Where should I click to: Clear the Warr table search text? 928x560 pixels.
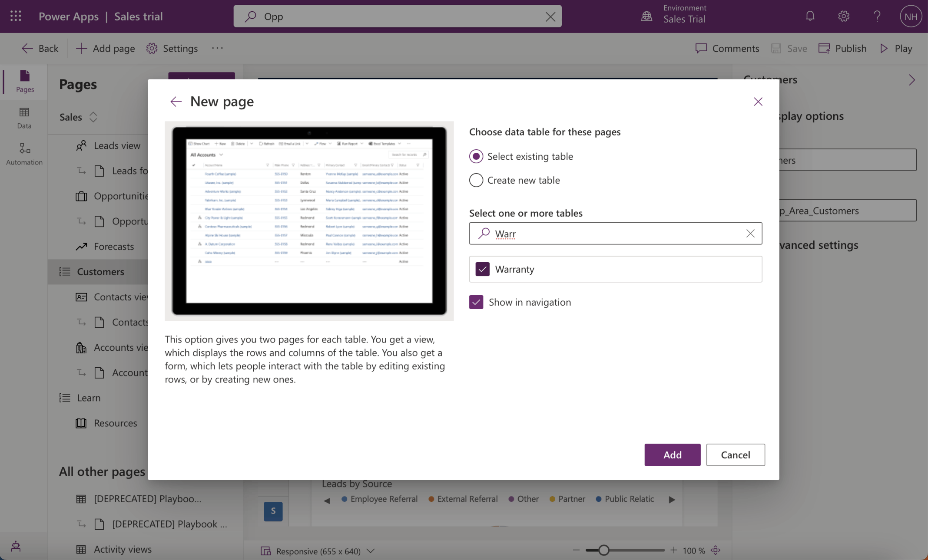coord(750,234)
